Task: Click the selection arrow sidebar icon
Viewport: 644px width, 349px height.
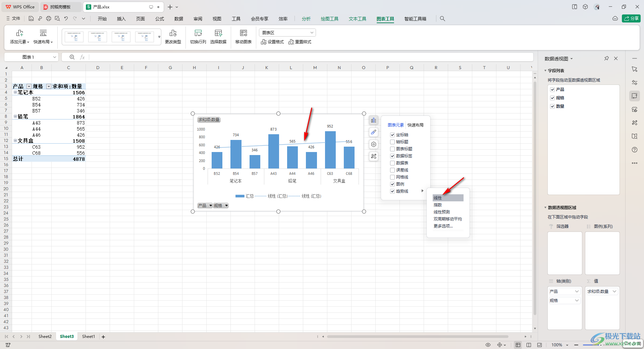Action: click(x=635, y=69)
